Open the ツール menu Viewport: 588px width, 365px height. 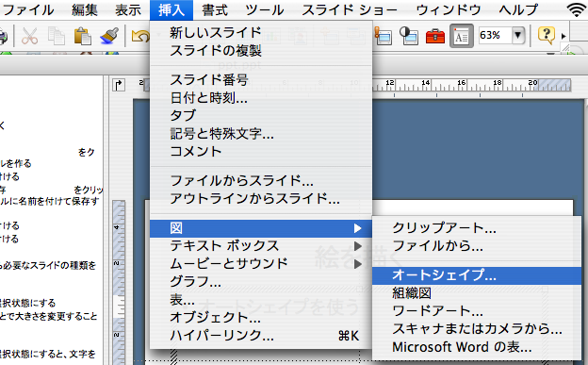[265, 9]
